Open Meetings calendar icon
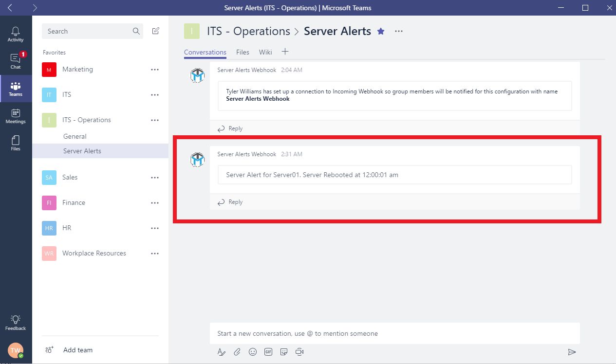The image size is (616, 364). tap(16, 116)
